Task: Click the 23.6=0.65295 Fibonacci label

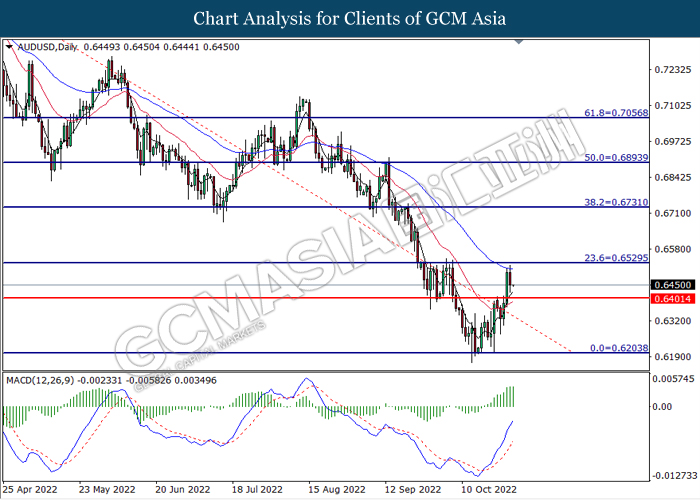Action: coord(616,258)
